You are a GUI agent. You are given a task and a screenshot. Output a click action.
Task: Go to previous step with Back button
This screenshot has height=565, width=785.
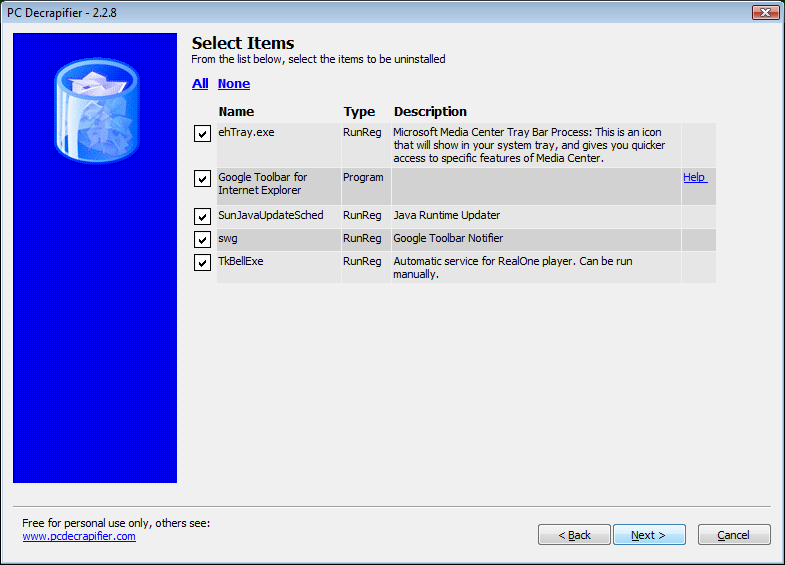574,535
